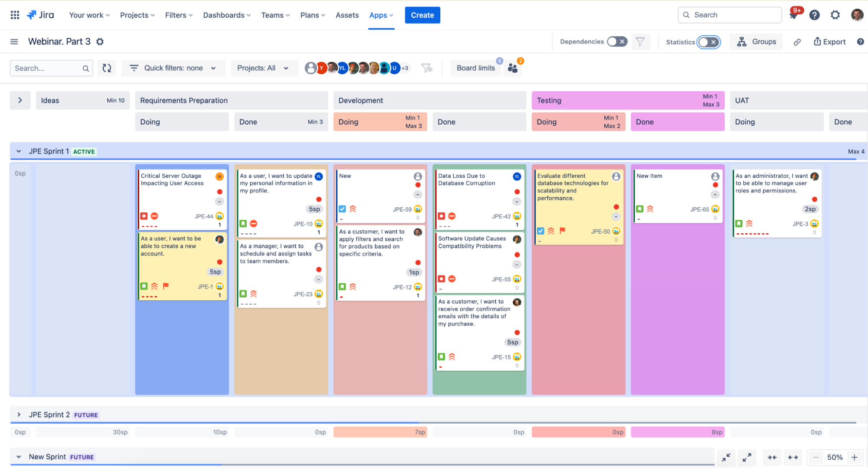Toggle the Dependencies switch
The height and width of the screenshot is (468, 868).
click(617, 42)
